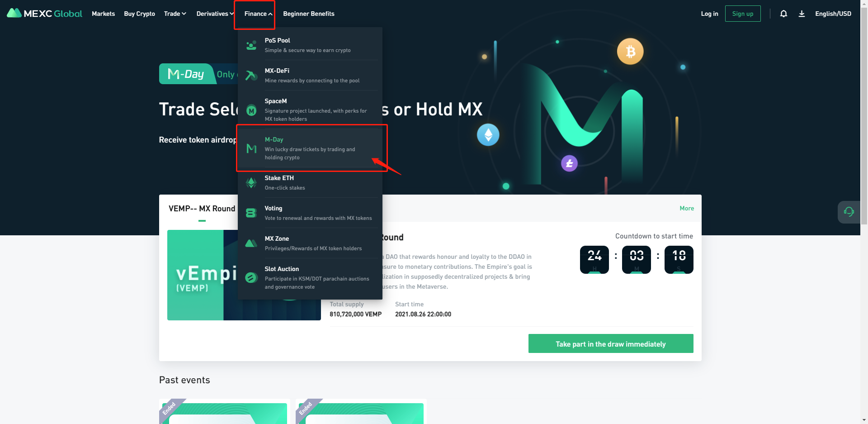Open MX Zone menu entry
This screenshot has width=868, height=424.
pyautogui.click(x=310, y=243)
